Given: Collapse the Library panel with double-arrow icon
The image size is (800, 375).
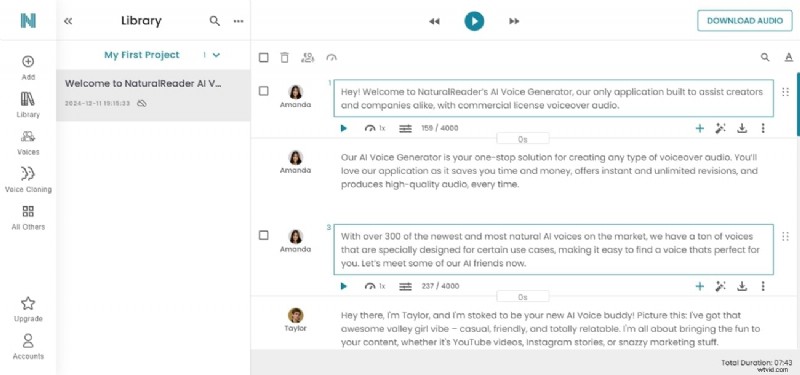Looking at the screenshot, I should pos(68,21).
